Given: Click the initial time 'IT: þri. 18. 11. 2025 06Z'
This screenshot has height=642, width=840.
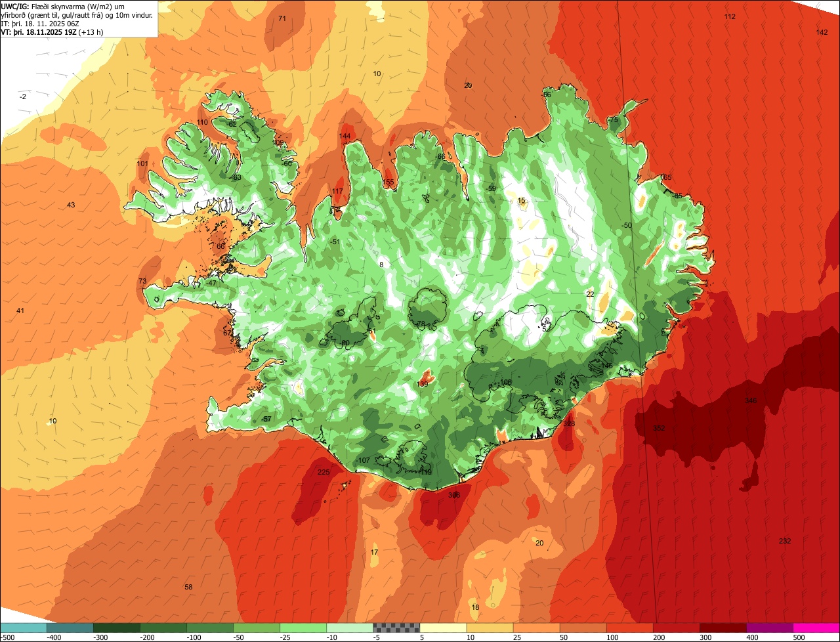Looking at the screenshot, I should point(41,23).
